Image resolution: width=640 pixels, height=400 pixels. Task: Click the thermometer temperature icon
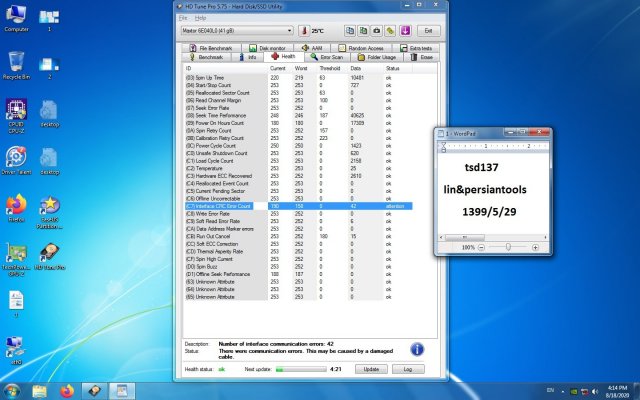305,31
